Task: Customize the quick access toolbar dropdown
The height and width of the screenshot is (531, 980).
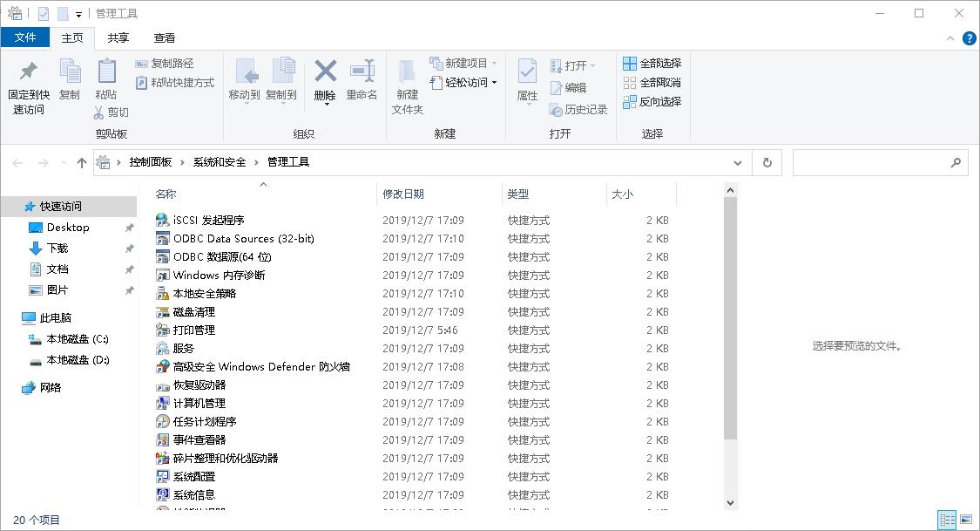Action: [x=76, y=13]
